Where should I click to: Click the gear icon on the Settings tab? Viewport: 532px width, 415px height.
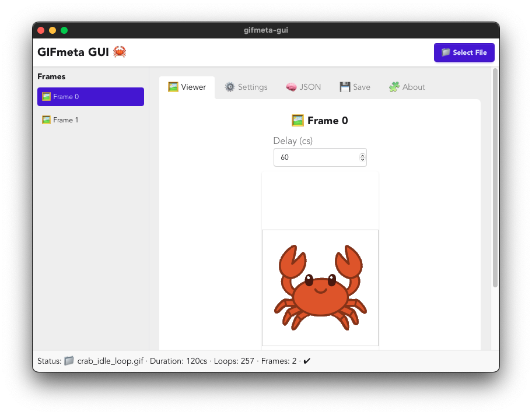pyautogui.click(x=230, y=86)
